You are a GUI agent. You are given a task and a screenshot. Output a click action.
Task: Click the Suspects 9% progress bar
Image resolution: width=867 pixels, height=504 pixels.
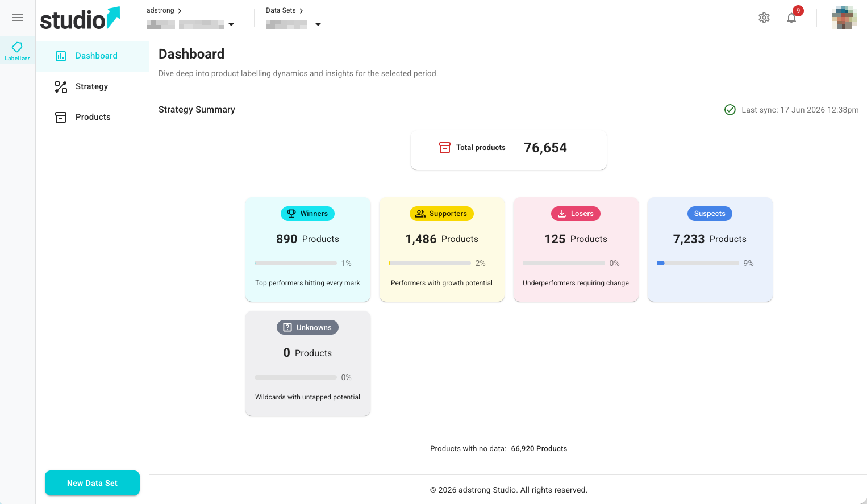click(698, 263)
